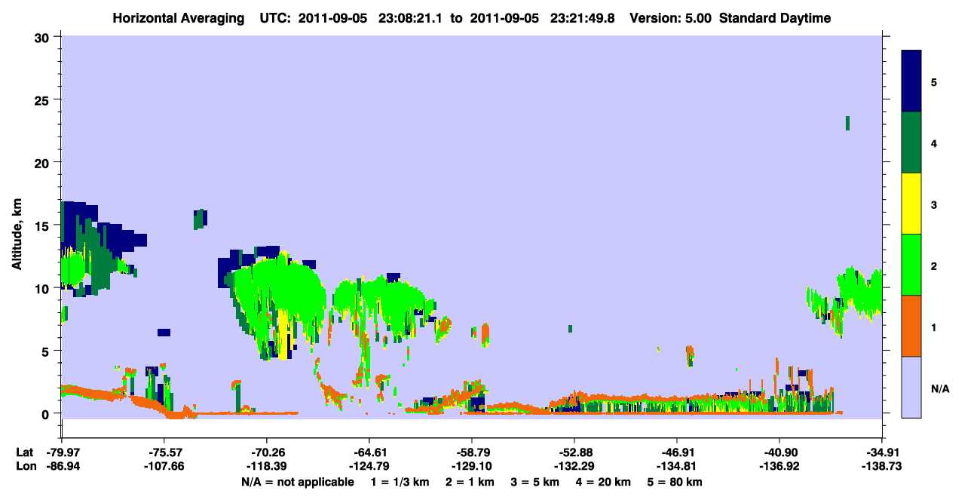
Task: Click the small dark blue block near 6.5 km altitude
Action: click(164, 332)
